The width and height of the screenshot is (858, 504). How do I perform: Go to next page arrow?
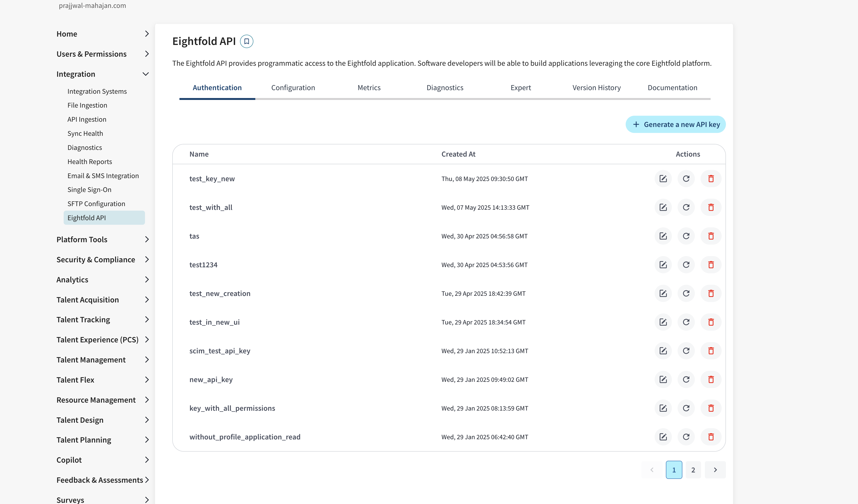[x=715, y=470]
